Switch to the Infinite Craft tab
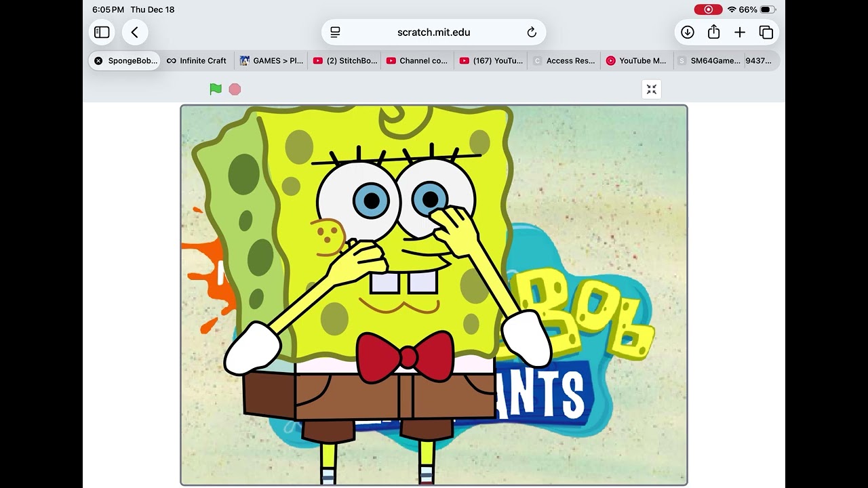 197,60
